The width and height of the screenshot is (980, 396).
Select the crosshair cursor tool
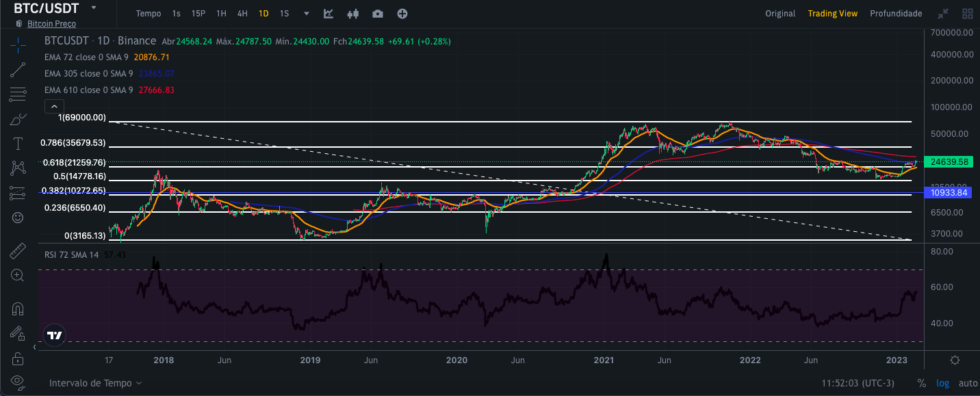18,46
